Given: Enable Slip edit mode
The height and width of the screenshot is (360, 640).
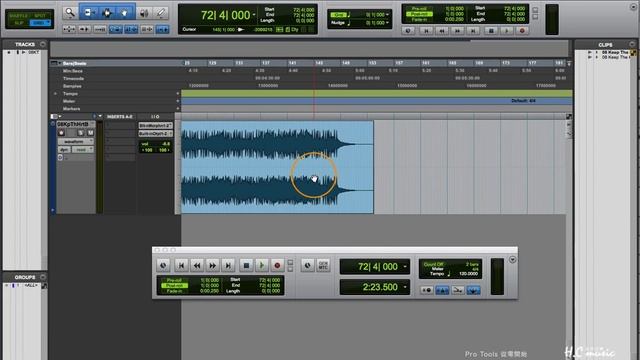Looking at the screenshot, I should [18, 23].
